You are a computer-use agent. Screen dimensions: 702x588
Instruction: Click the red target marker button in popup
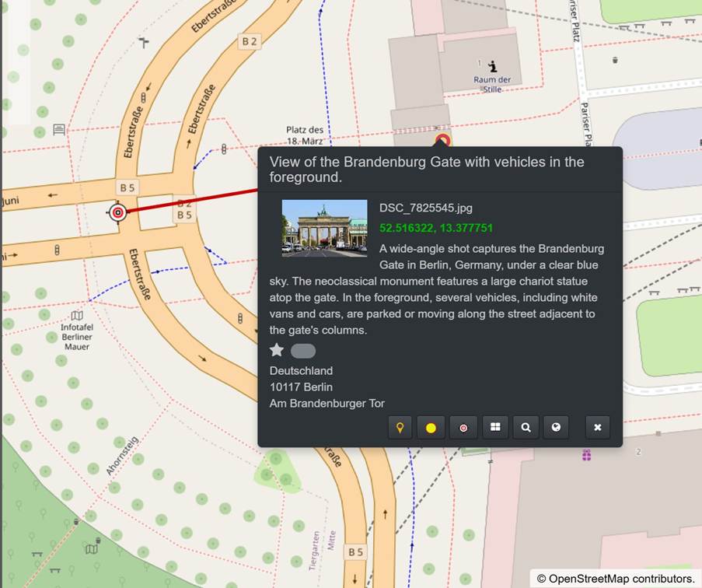pyautogui.click(x=463, y=428)
